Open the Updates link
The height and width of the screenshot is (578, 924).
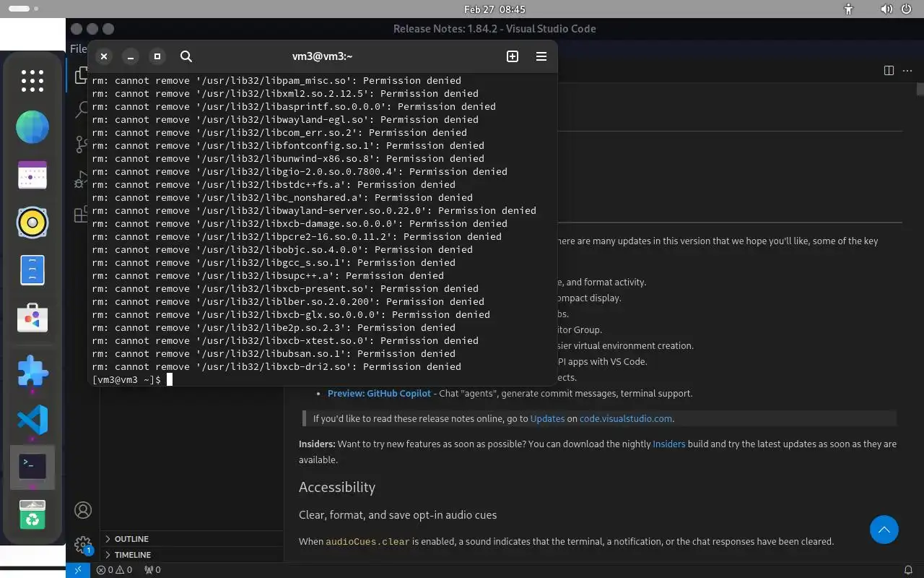[x=547, y=418]
